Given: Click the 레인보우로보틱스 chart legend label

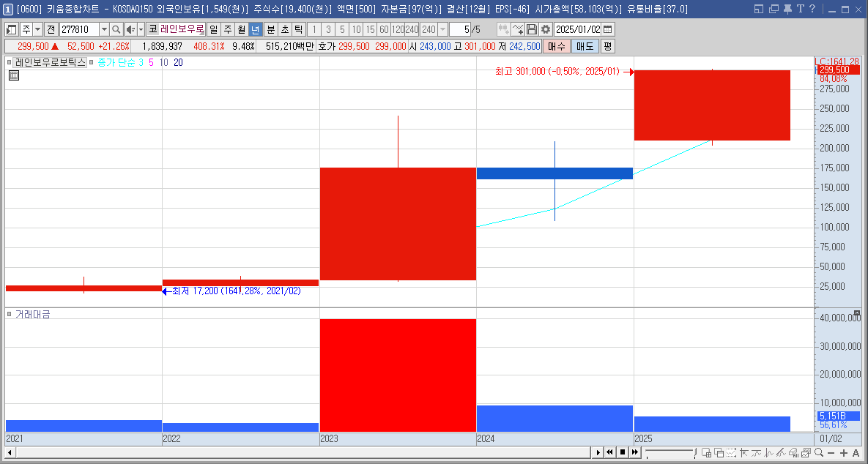Looking at the screenshot, I should click(51, 62).
